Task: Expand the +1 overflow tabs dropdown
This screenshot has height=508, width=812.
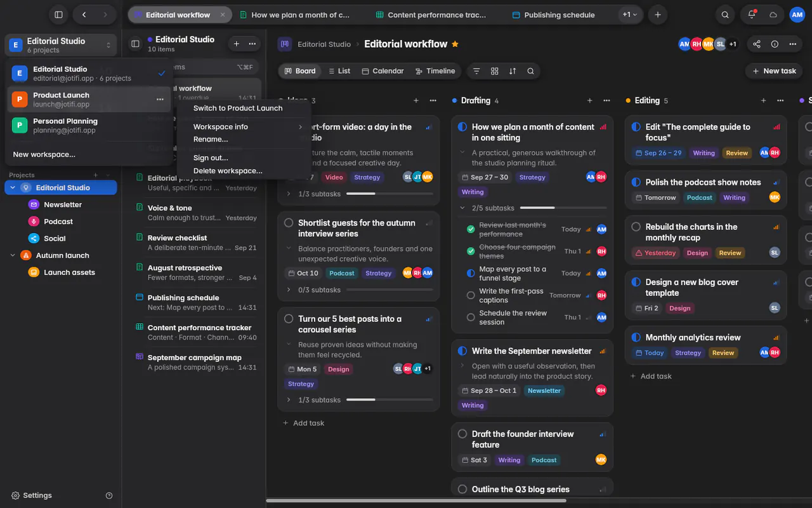Action: [x=630, y=15]
